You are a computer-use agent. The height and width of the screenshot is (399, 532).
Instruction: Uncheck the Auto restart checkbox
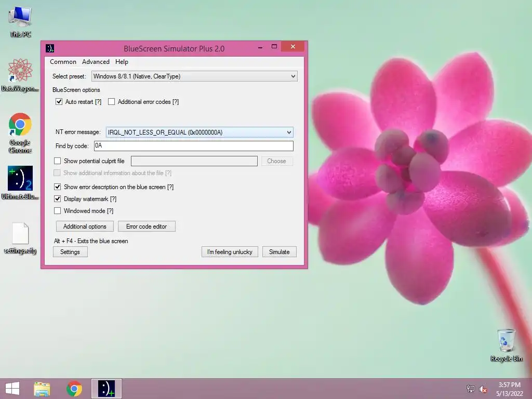[59, 101]
